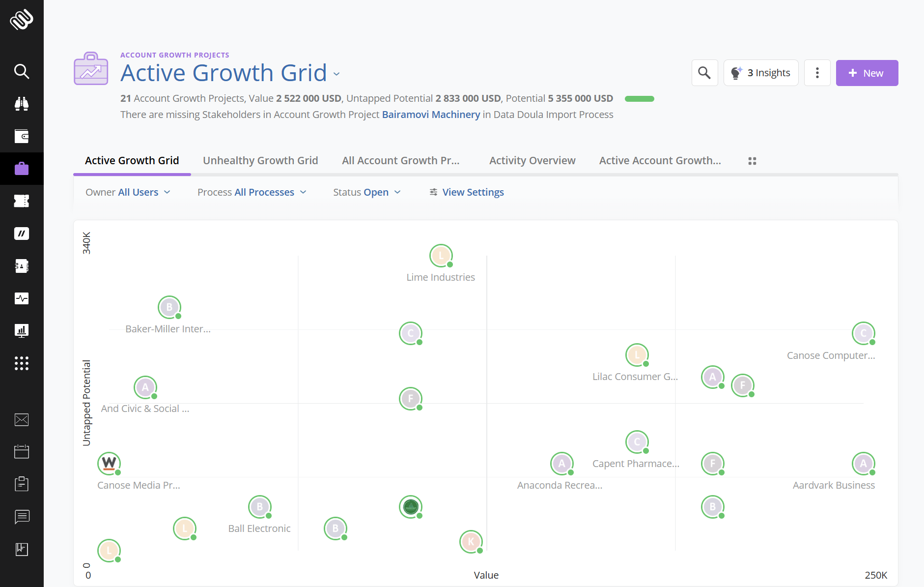
Task: Click the New button
Action: [x=867, y=73]
